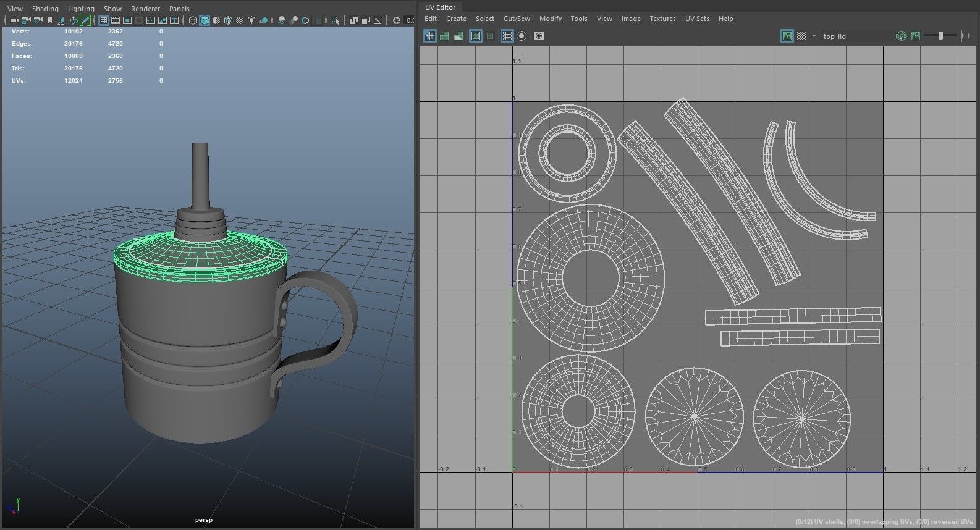Click the 2D Pan/Zoom icon
This screenshot has width=980, height=530.
tap(74, 20)
